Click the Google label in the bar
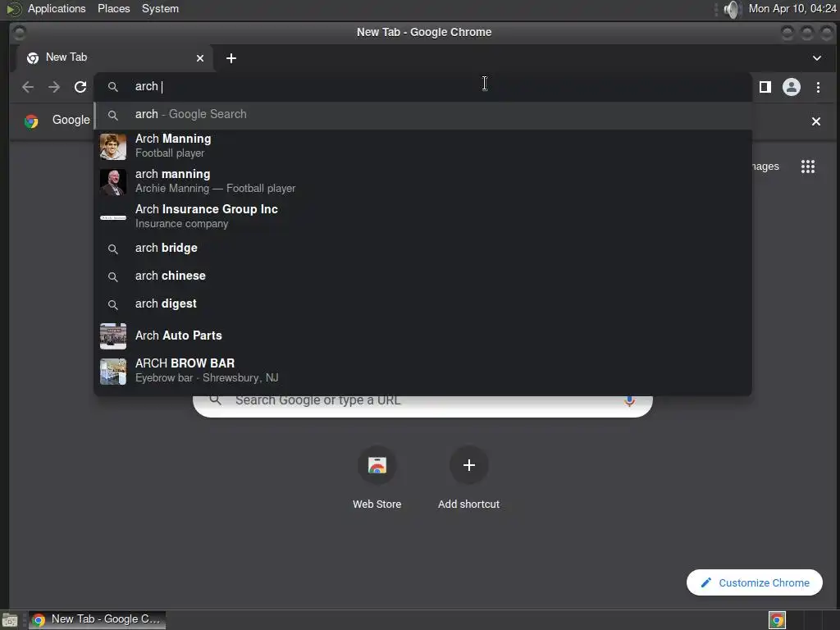The width and height of the screenshot is (840, 630). (71, 120)
